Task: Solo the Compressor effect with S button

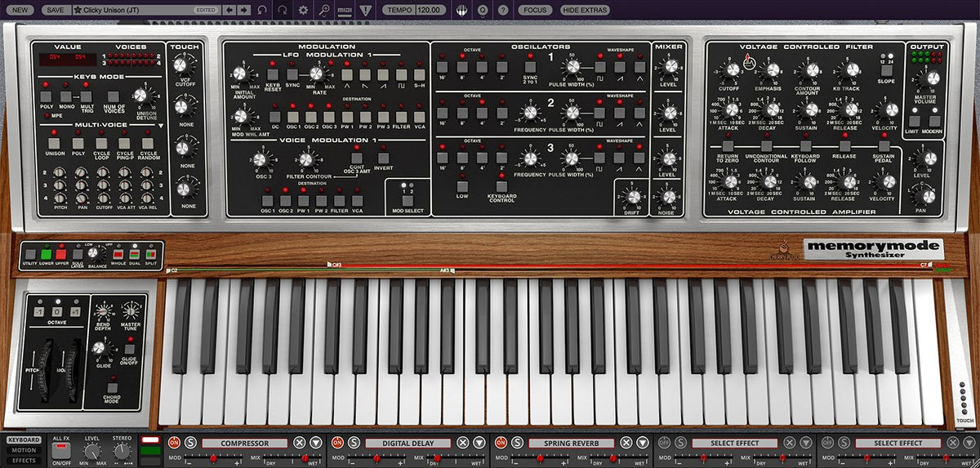Action: tap(190, 443)
